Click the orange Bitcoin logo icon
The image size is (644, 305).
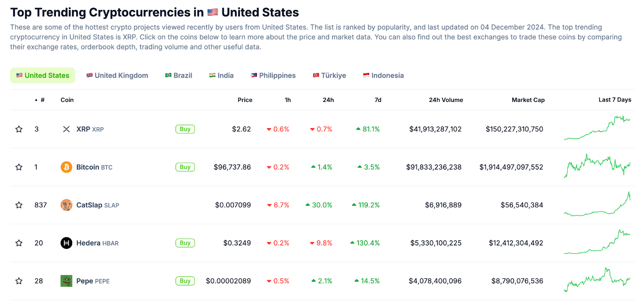coord(66,167)
